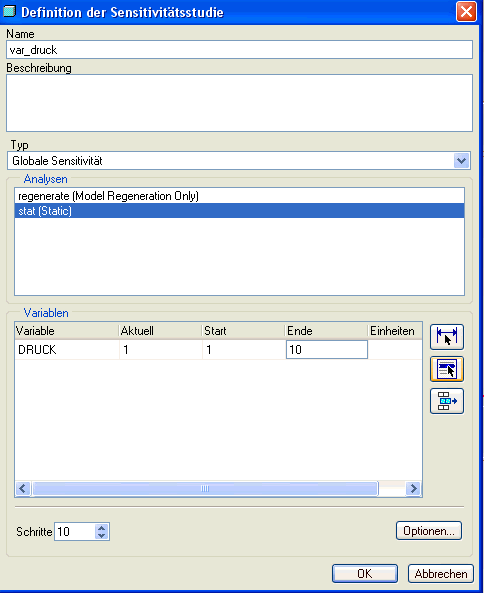Click the OK button
484x593 pixels.
click(365, 574)
